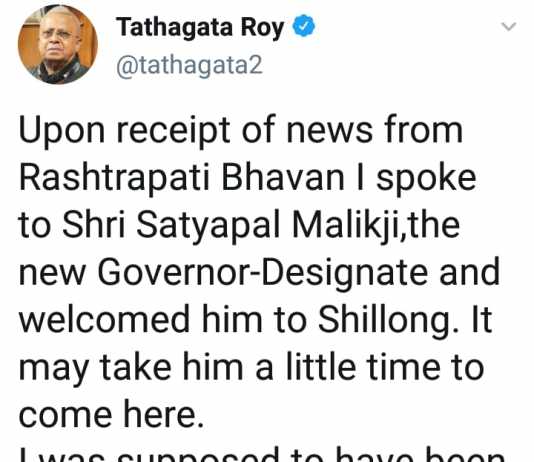This screenshot has width=534, height=462.
Task: Click the word "welcomed" in the tweet
Action: pyautogui.click(x=104, y=320)
